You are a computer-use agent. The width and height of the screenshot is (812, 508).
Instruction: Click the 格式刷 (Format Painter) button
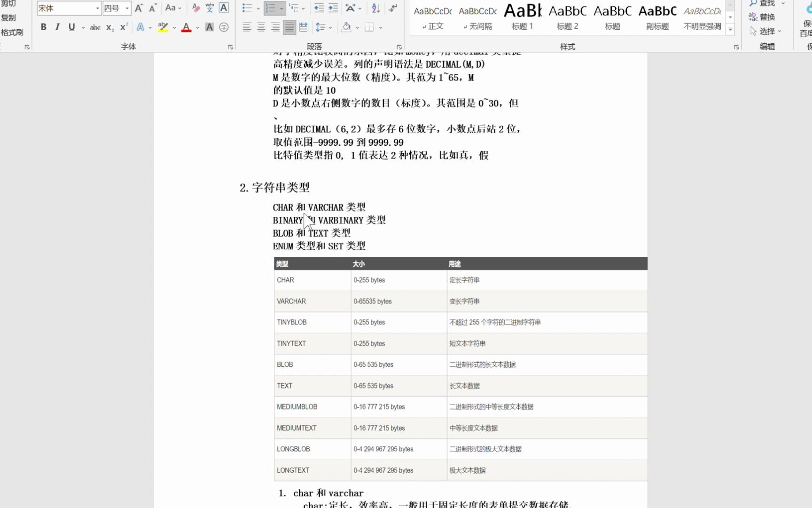pyautogui.click(x=12, y=32)
